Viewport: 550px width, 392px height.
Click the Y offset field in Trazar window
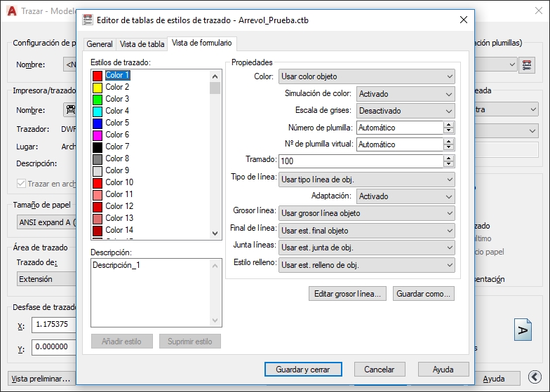pyautogui.click(x=54, y=347)
